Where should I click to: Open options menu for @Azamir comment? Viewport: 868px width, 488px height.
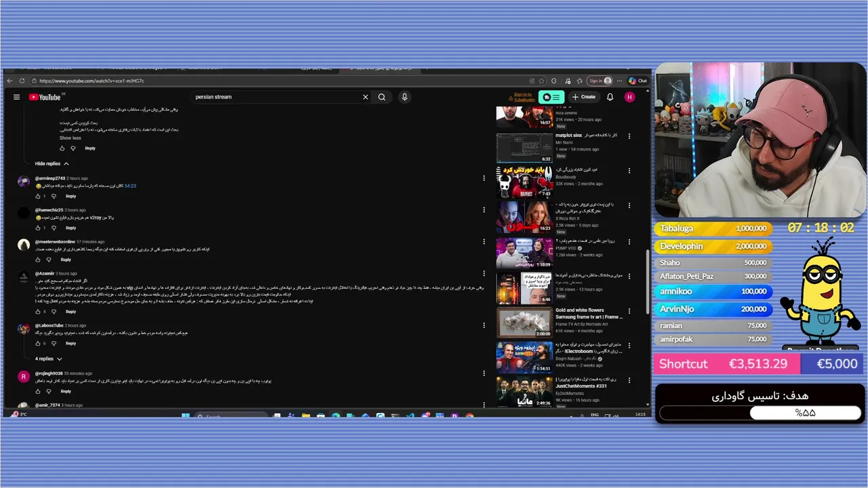tap(484, 274)
